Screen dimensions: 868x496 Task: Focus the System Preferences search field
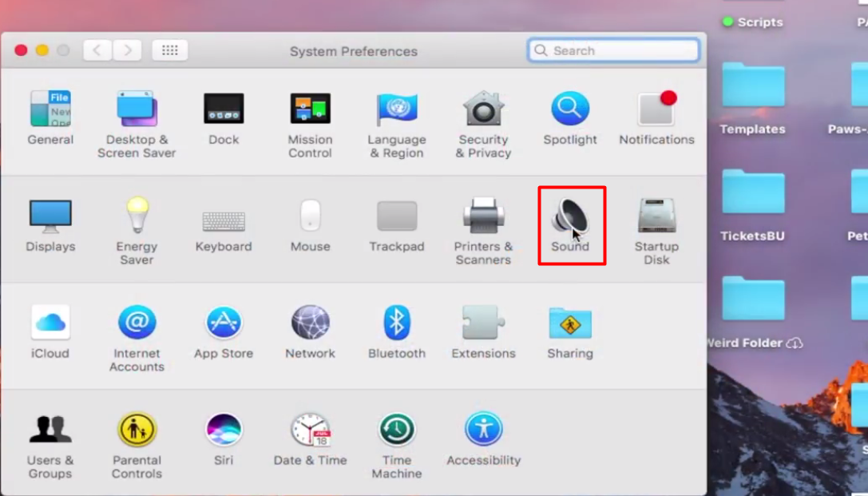pos(613,50)
